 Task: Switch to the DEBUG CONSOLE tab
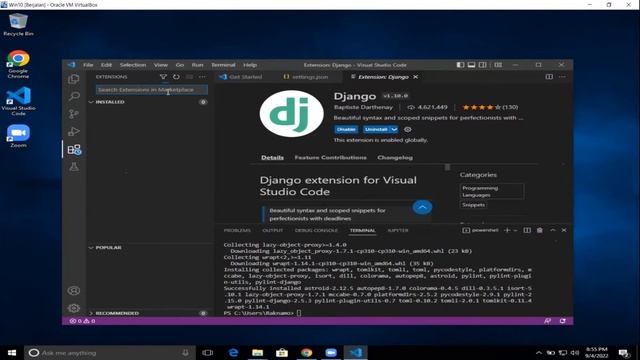click(316, 230)
